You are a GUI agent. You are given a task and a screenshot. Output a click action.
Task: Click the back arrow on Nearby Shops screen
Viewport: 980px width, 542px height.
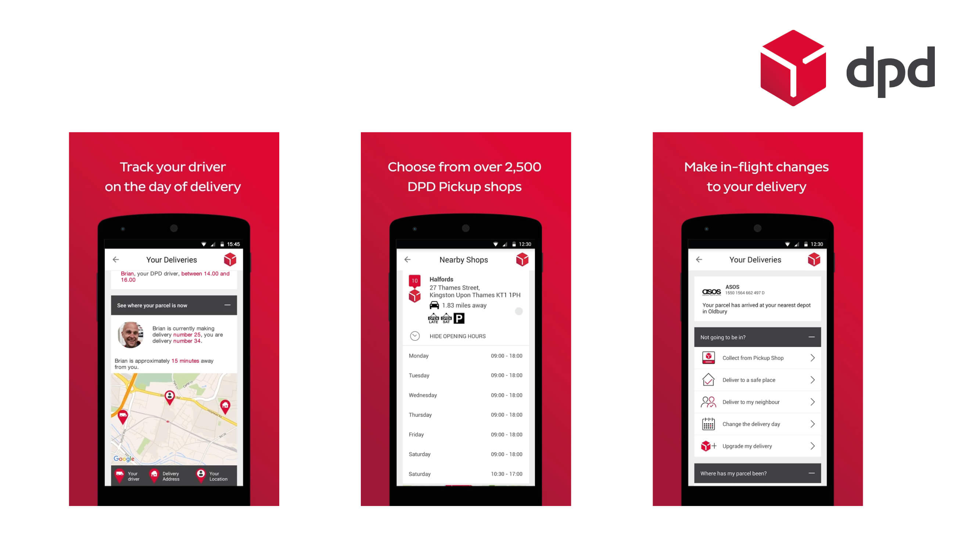coord(408,260)
